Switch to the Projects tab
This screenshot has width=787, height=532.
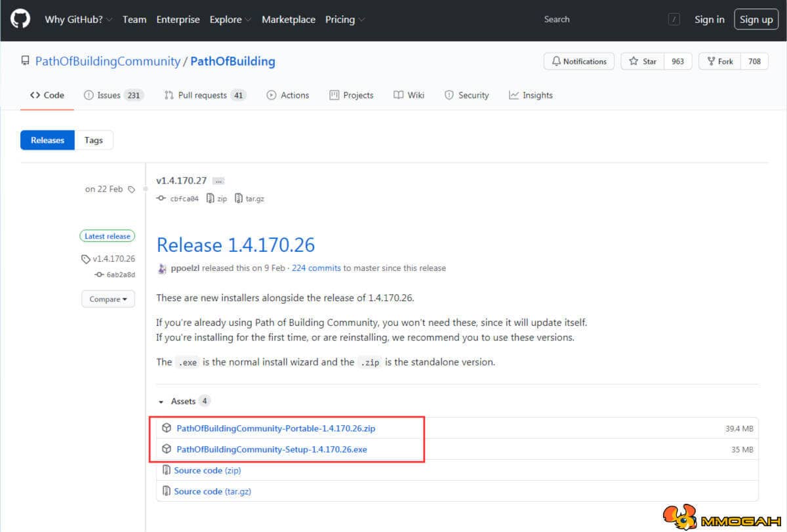(352, 95)
